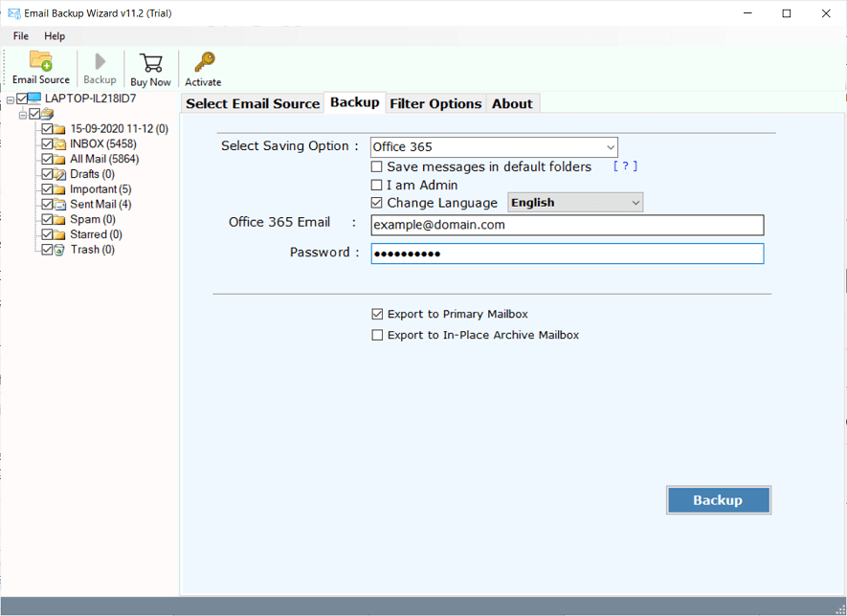Select the All Mail (5864) tree item

pyautogui.click(x=104, y=160)
